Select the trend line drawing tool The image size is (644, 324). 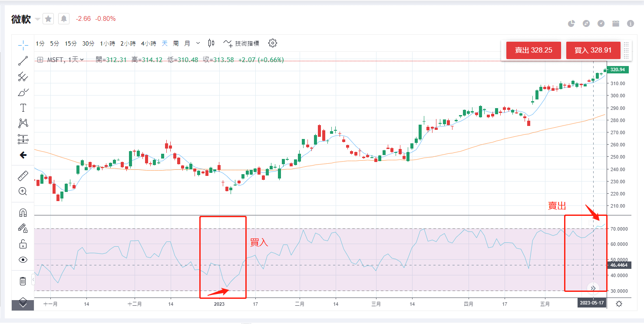coord(23,61)
